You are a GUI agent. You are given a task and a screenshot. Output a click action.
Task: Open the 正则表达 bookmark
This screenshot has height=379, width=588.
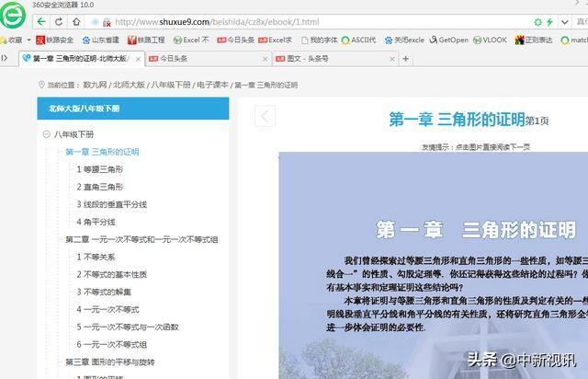click(534, 40)
